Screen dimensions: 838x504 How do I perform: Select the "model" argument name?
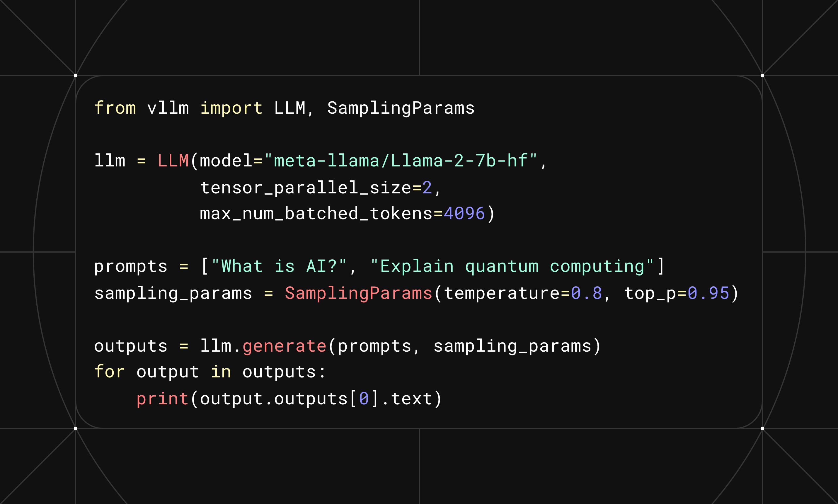point(226,161)
